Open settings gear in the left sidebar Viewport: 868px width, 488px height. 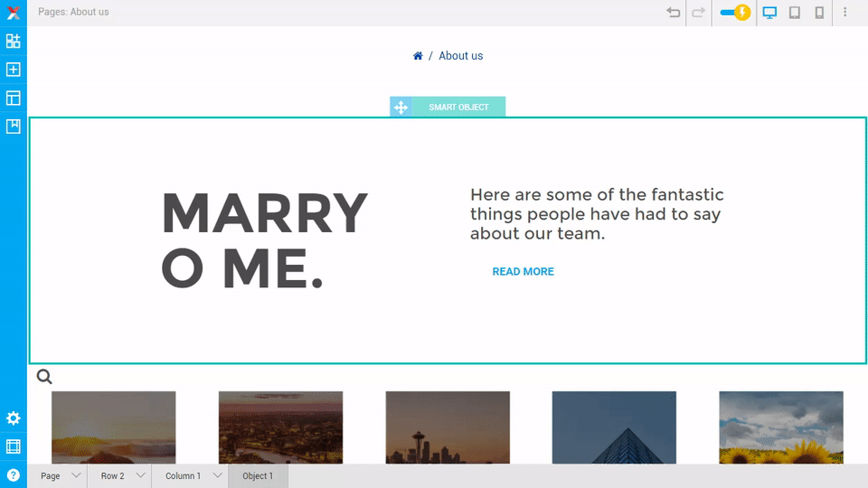[x=14, y=418]
